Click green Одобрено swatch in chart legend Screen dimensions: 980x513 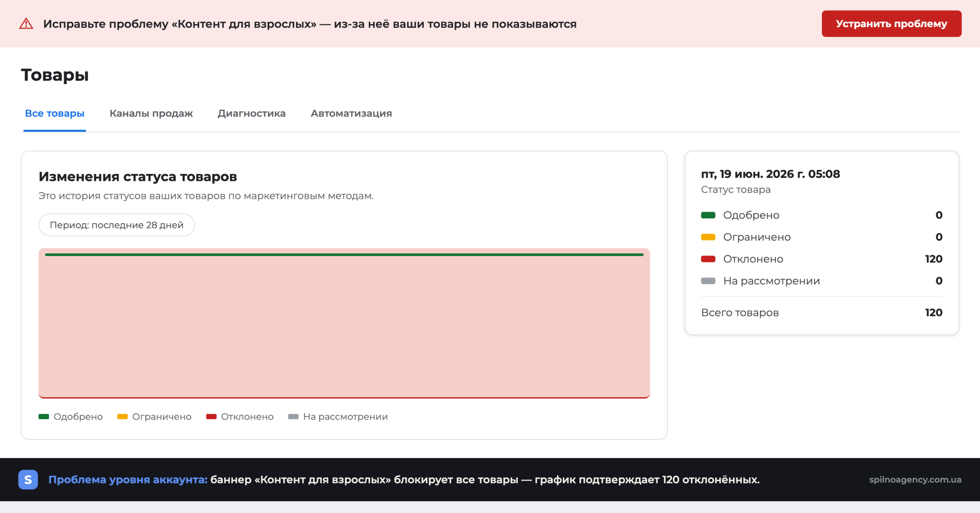44,416
